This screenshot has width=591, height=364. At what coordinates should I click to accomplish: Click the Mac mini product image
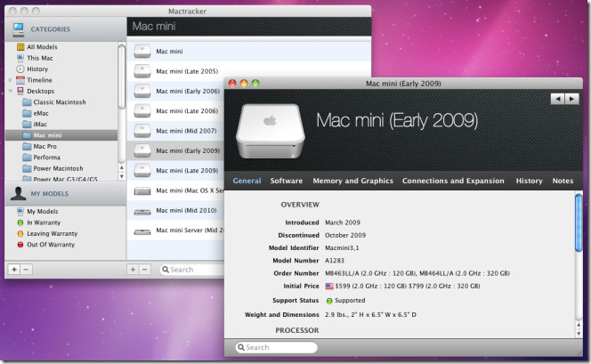(271, 131)
